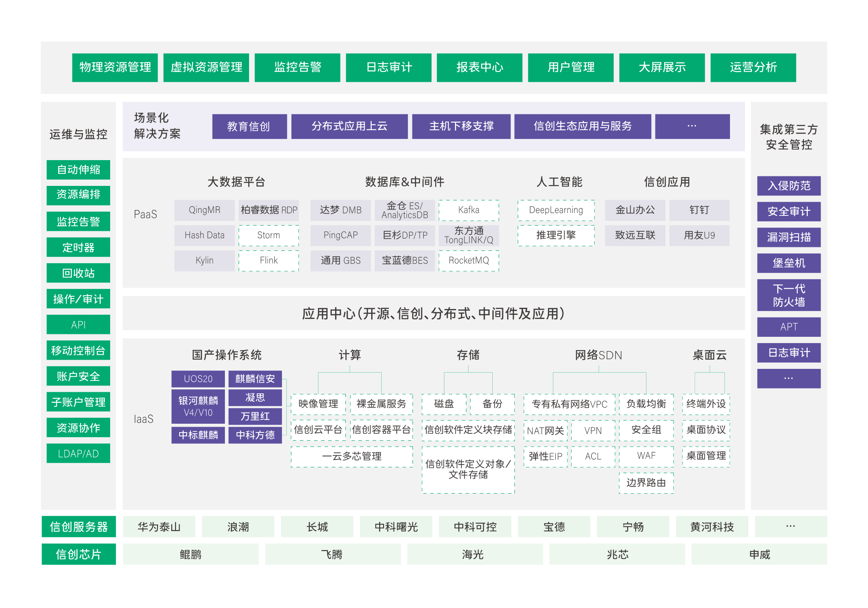Open the 回收站 box
The image size is (868, 608).
(79, 273)
